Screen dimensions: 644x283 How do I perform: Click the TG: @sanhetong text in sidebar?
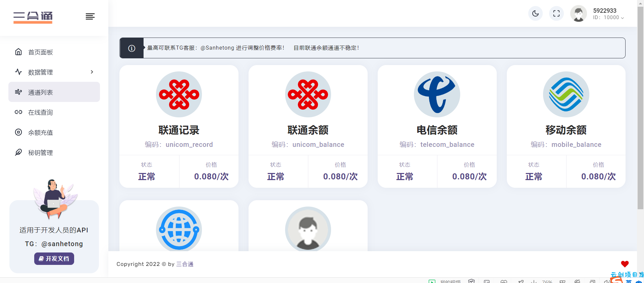tap(54, 244)
